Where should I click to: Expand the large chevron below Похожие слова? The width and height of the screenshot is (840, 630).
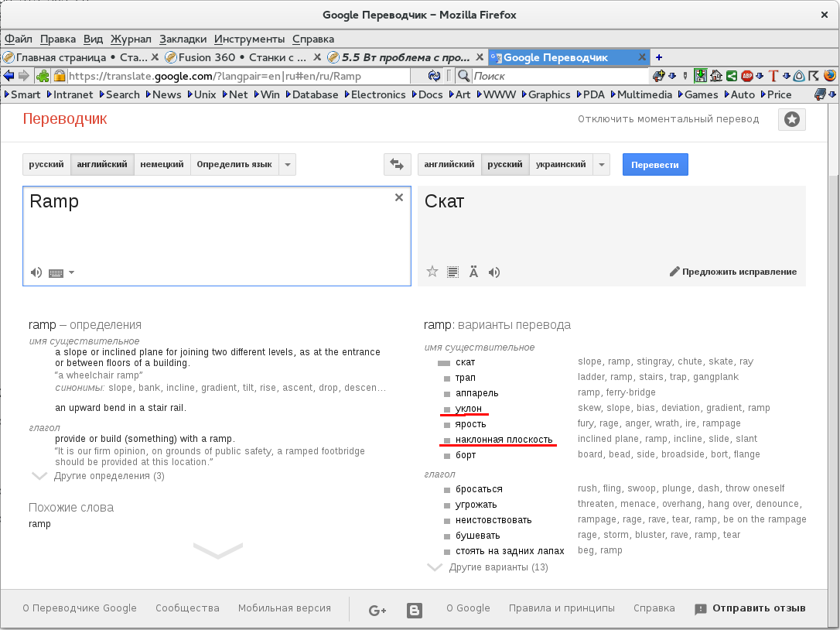(218, 550)
